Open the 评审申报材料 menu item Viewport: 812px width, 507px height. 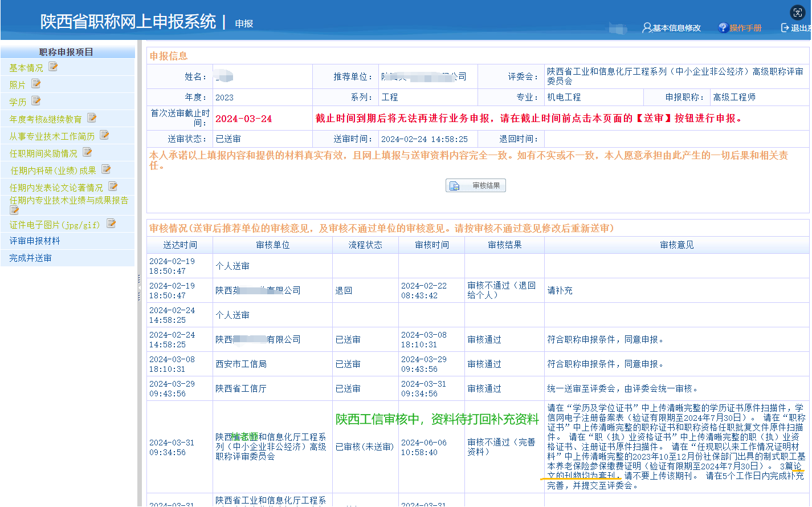35,241
